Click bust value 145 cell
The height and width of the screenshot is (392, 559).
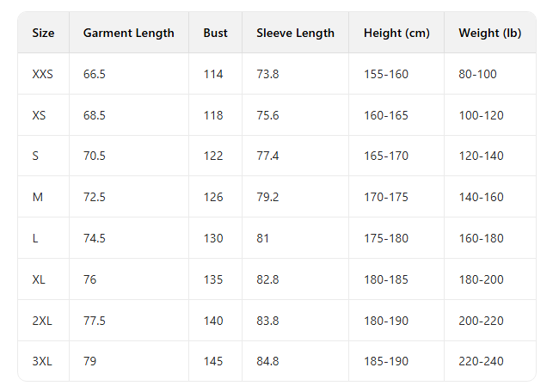point(213,361)
